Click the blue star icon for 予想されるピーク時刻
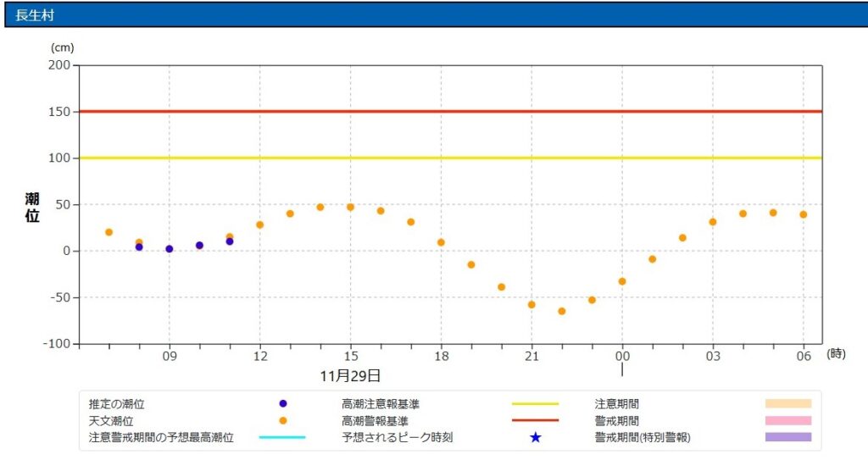868x460 pixels. pyautogui.click(x=536, y=437)
